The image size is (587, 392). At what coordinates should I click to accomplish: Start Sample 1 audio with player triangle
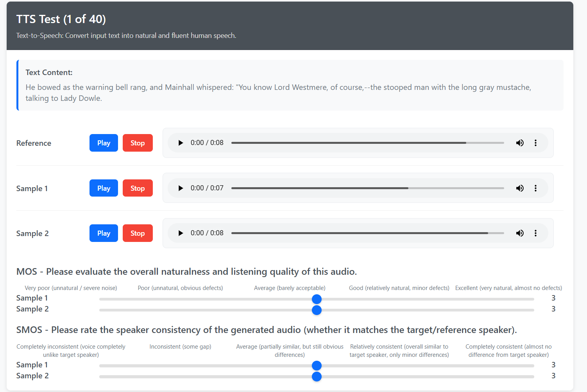[181, 188]
